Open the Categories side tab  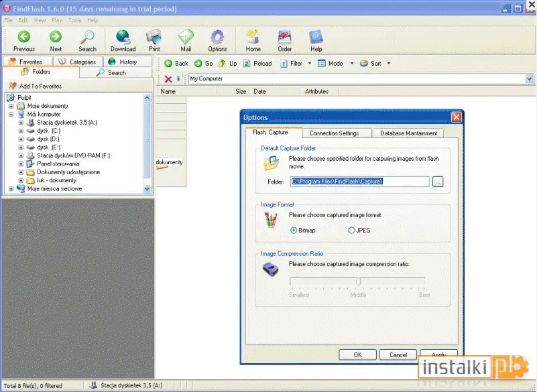click(x=78, y=62)
